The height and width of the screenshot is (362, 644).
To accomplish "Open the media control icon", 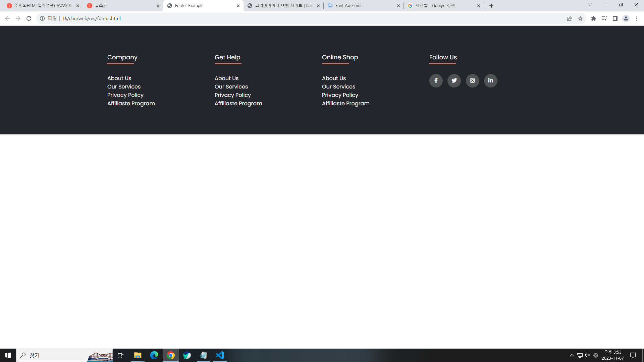I will 604,18.
